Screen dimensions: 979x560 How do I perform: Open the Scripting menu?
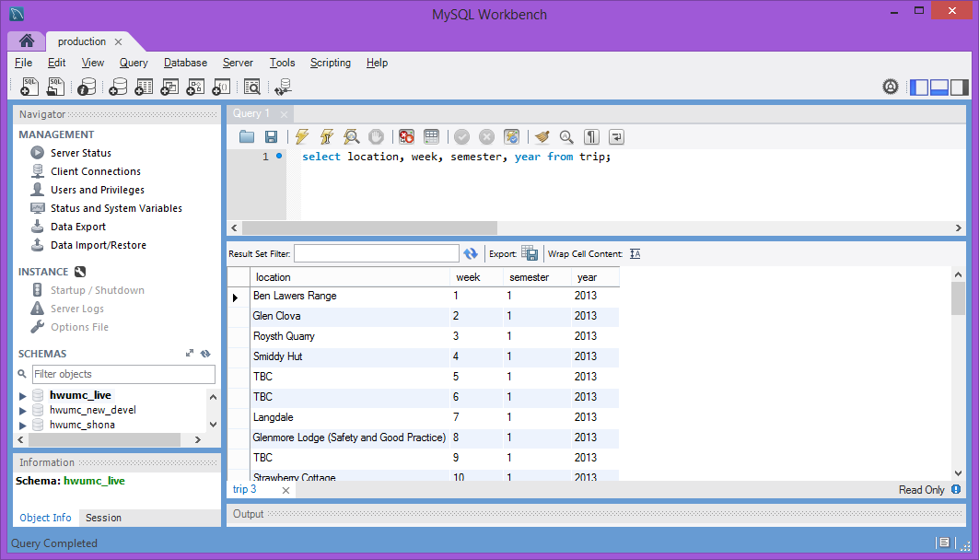point(331,63)
